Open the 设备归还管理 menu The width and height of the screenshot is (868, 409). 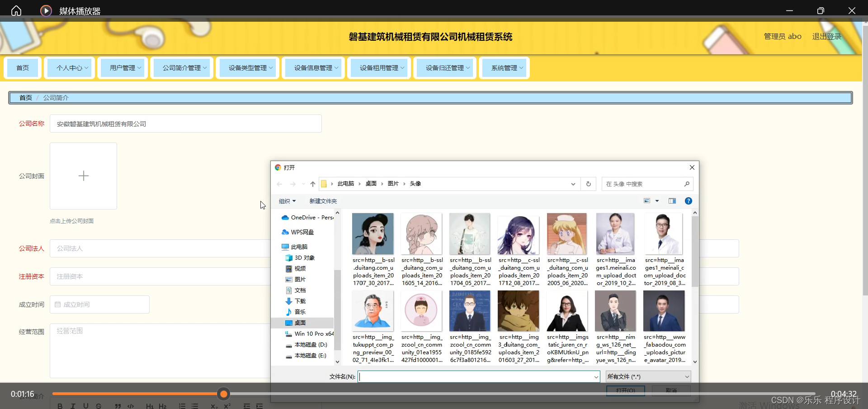[445, 68]
